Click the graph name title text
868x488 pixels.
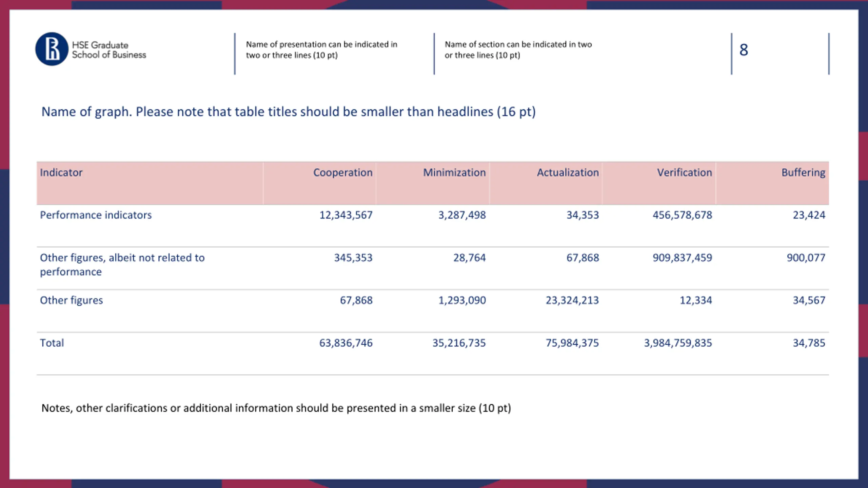pos(289,112)
